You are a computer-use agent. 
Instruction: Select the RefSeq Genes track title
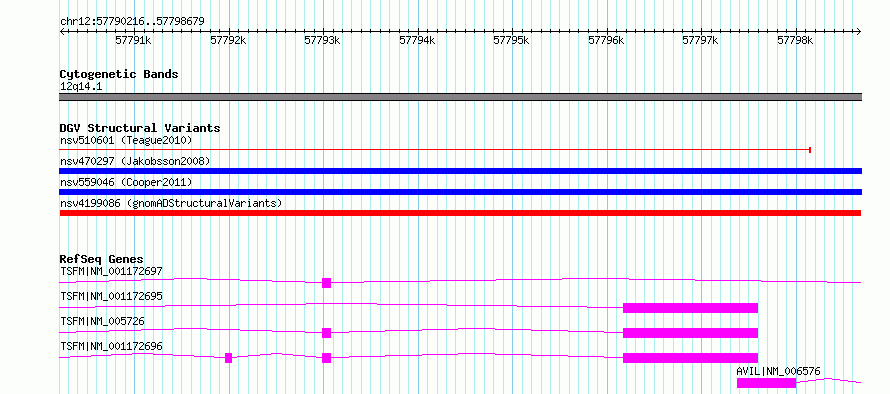click(102, 259)
